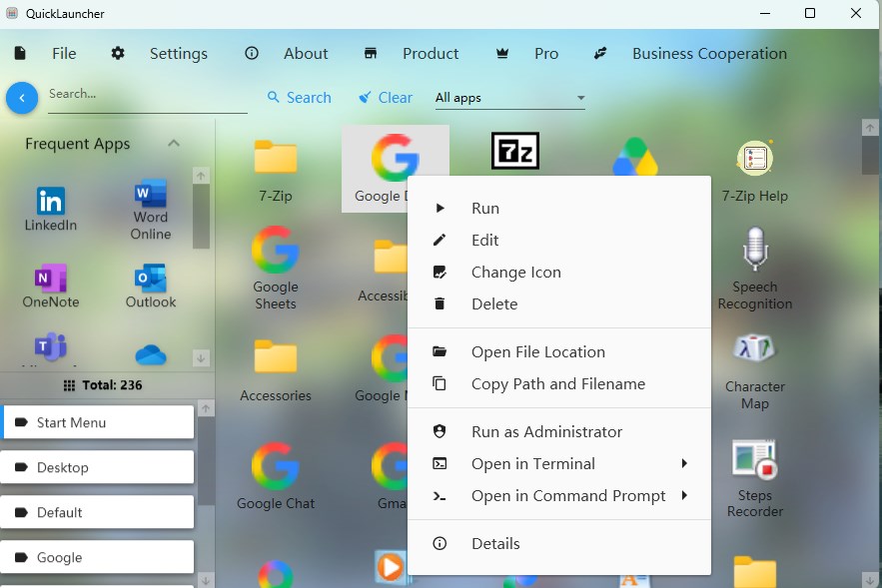This screenshot has width=882, height=588.
Task: Click the Business Cooperation handshake icon
Action: pyautogui.click(x=600, y=53)
